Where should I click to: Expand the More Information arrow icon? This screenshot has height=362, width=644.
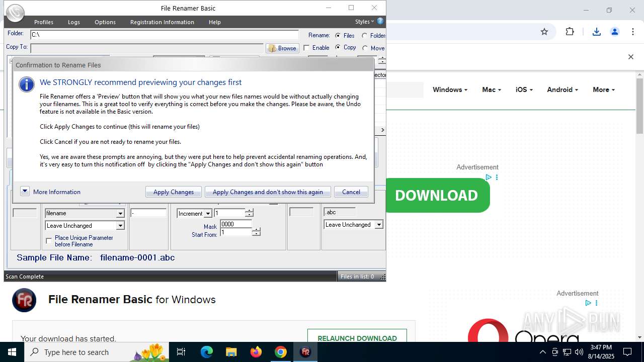tap(25, 191)
